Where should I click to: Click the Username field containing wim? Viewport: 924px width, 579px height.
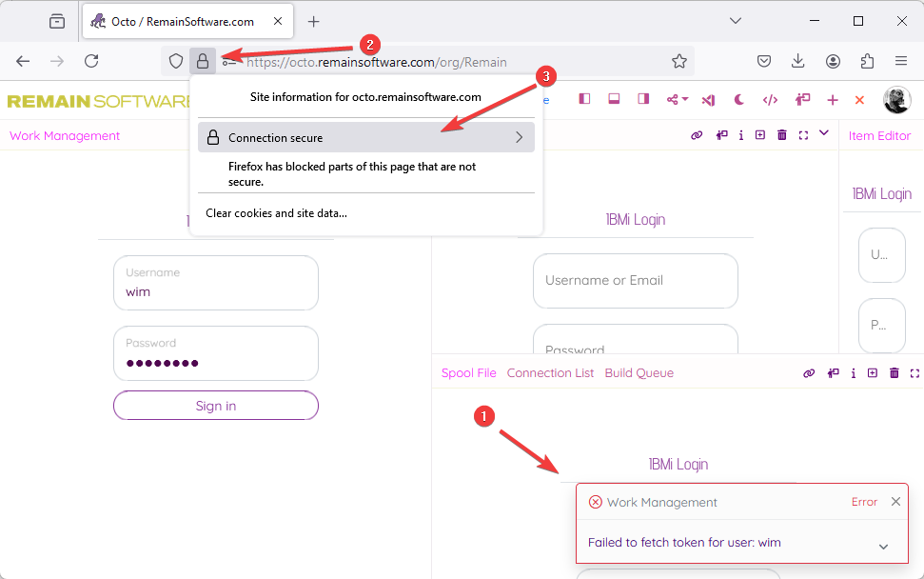216,283
